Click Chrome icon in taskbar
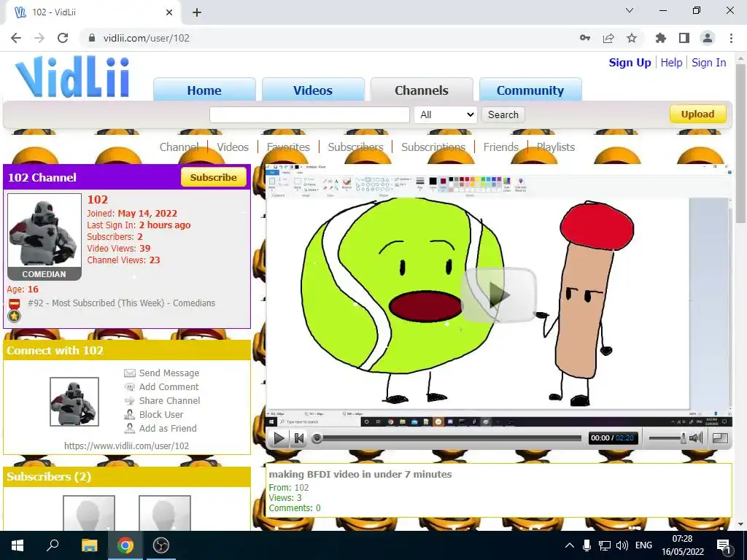This screenshot has width=747, height=560. click(x=125, y=545)
